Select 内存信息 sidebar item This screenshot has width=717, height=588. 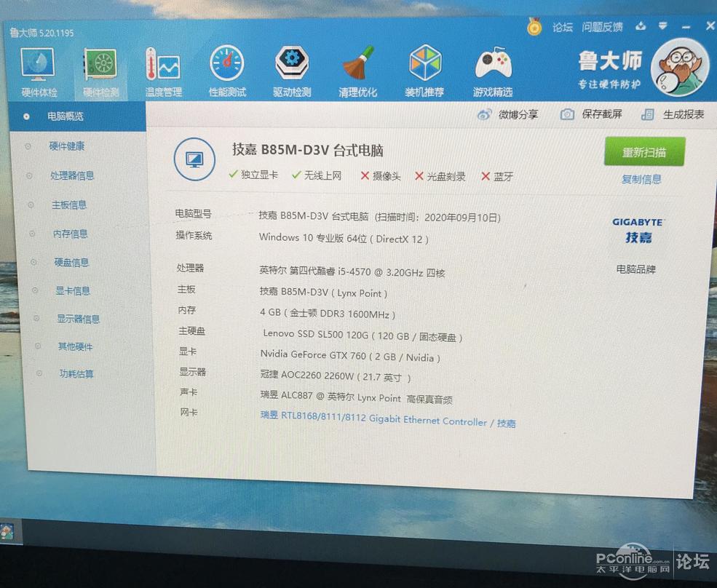pos(70,234)
